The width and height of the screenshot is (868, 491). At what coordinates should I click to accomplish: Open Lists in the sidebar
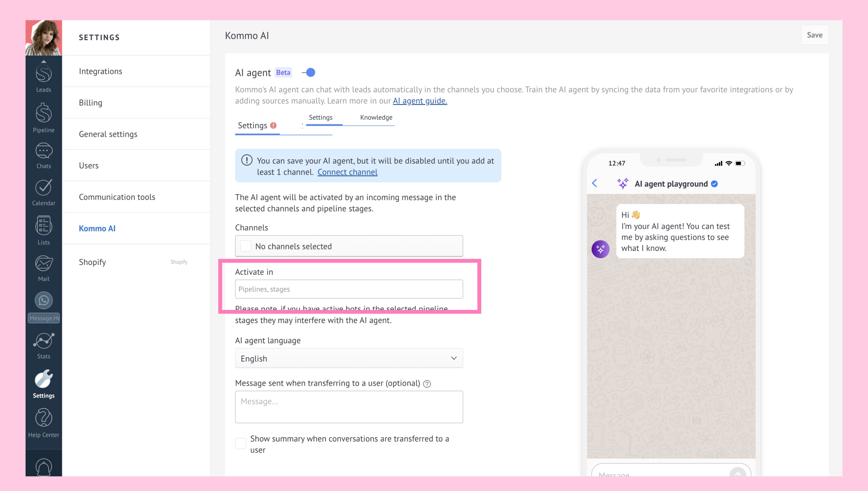click(43, 231)
